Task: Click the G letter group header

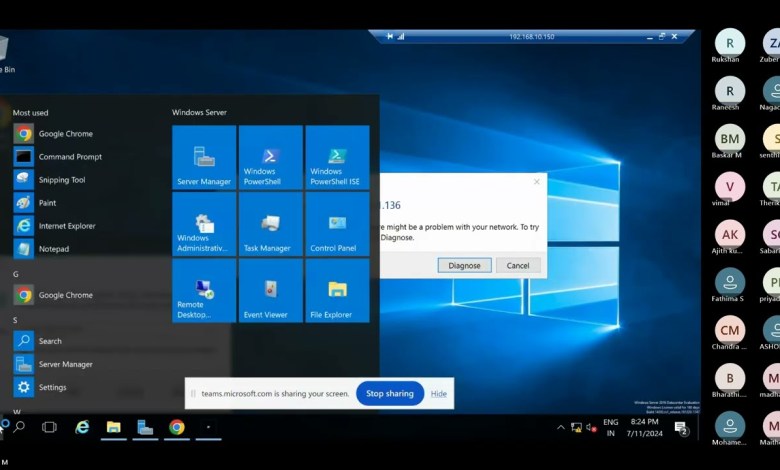Action: (x=16, y=274)
